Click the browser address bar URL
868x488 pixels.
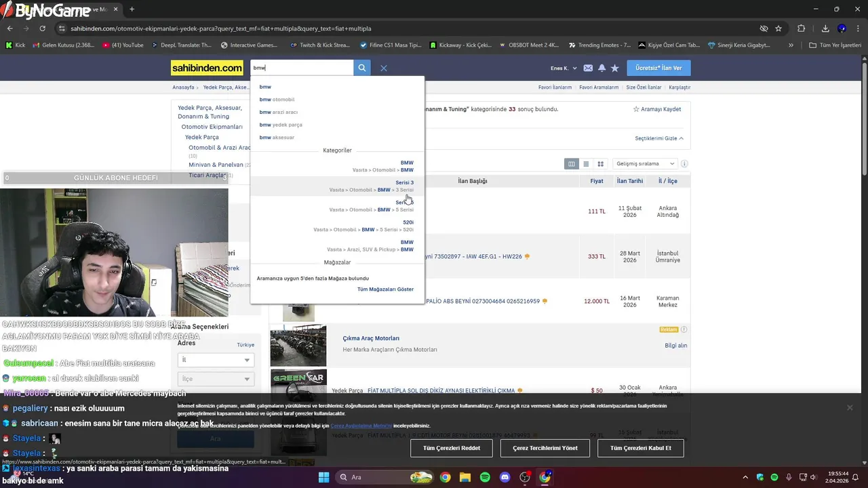pos(220,28)
